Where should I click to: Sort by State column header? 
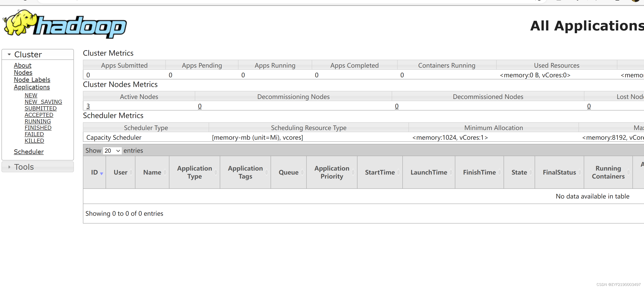point(519,172)
